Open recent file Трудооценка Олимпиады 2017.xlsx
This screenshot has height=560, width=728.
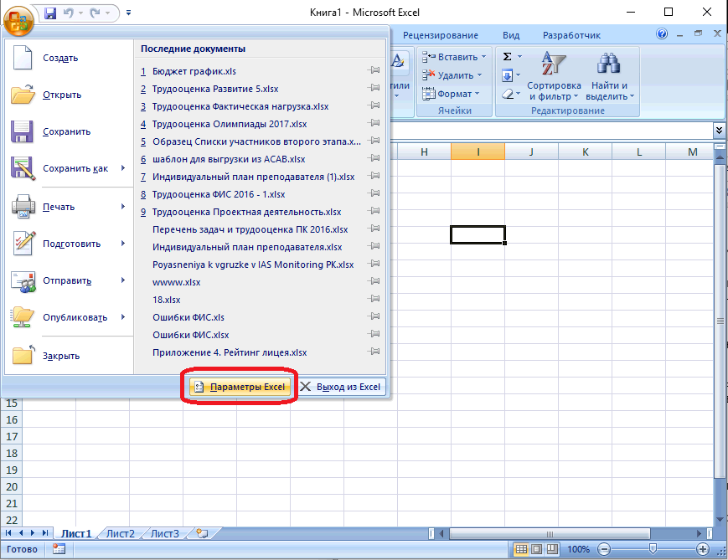230,125
